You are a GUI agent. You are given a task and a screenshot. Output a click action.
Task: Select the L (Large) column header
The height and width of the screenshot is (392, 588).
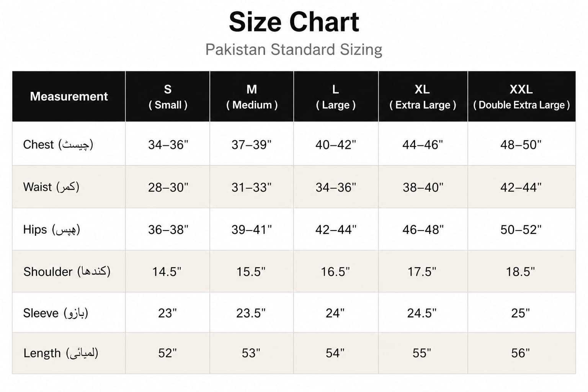click(x=336, y=96)
